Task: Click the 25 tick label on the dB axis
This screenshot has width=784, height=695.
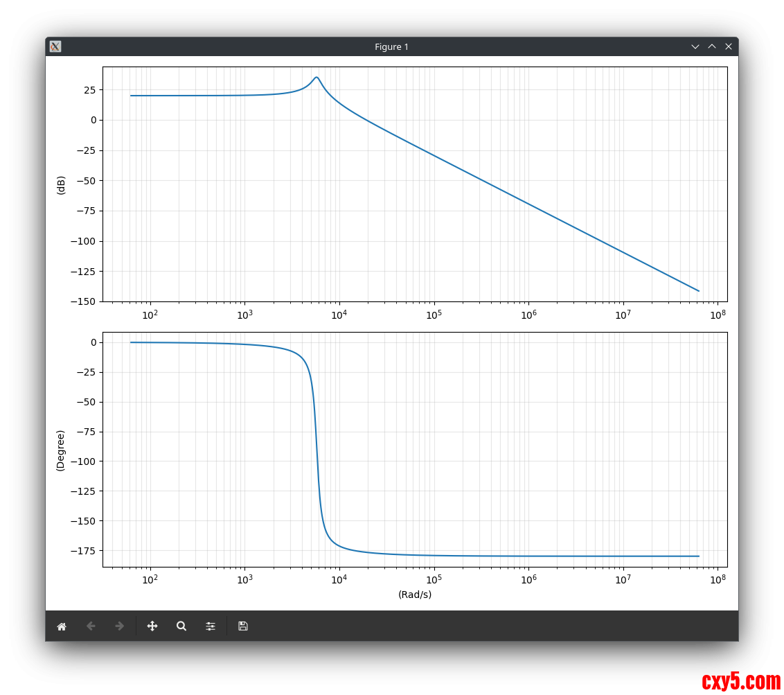Action: 90,90
